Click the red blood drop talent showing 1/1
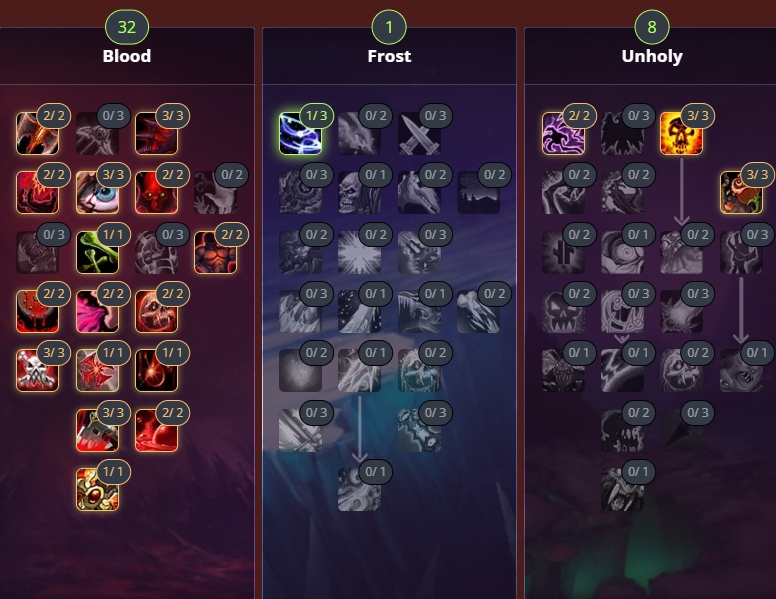 point(156,371)
